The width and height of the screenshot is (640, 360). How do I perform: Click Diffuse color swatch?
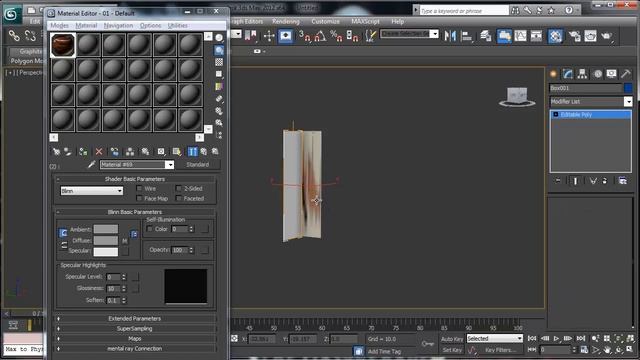coord(106,240)
